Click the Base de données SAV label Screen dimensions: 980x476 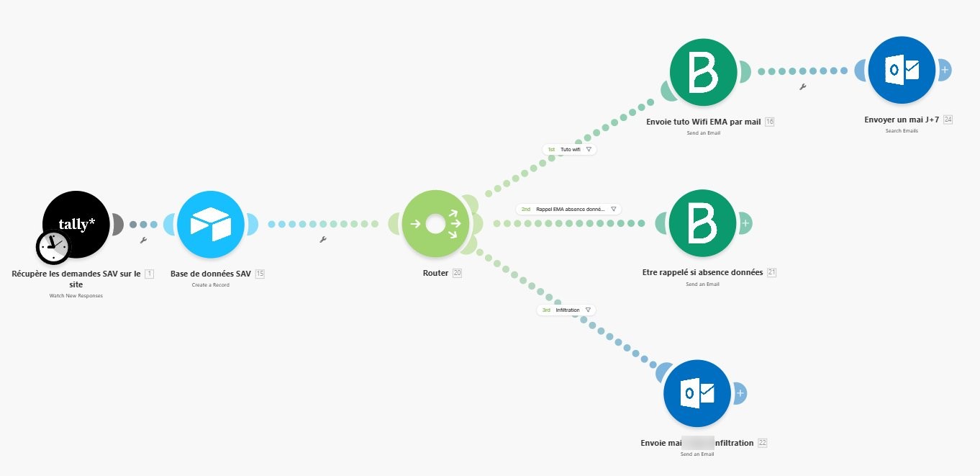coord(211,274)
